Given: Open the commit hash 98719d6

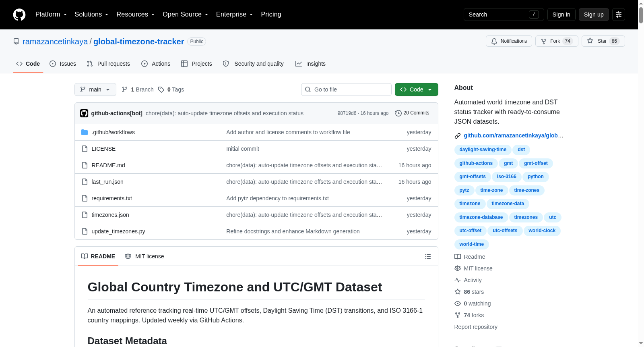Looking at the screenshot, I should [347, 113].
